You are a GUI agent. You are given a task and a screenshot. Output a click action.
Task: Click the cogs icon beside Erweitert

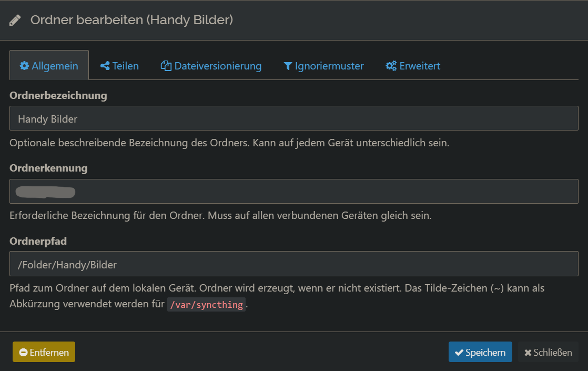pos(391,66)
